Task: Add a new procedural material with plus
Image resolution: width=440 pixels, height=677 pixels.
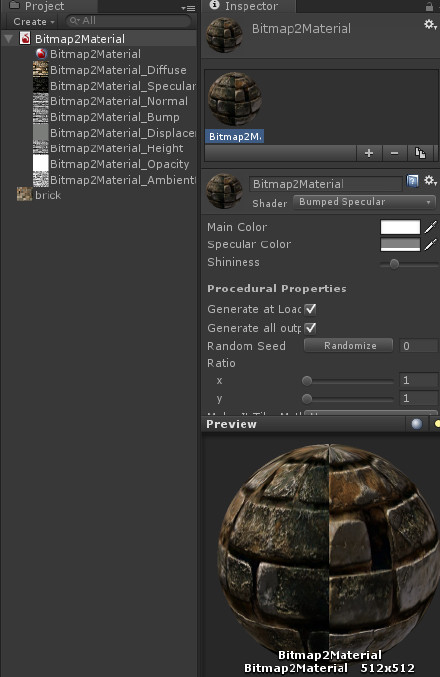Action: [369, 153]
